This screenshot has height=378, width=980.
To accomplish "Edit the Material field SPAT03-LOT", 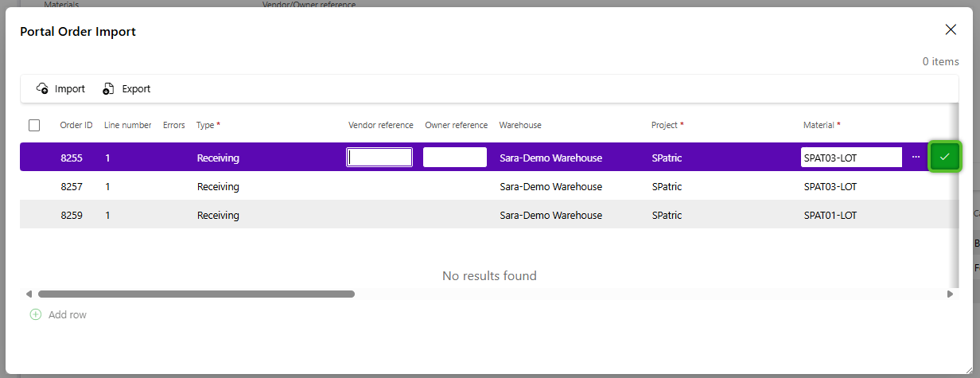I will tap(850, 158).
